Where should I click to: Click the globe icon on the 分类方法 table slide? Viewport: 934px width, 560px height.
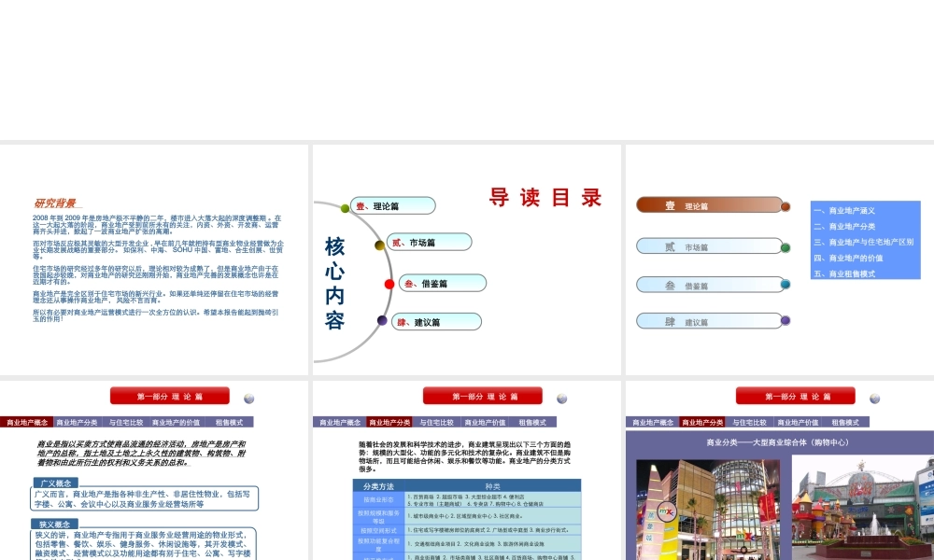561,399
